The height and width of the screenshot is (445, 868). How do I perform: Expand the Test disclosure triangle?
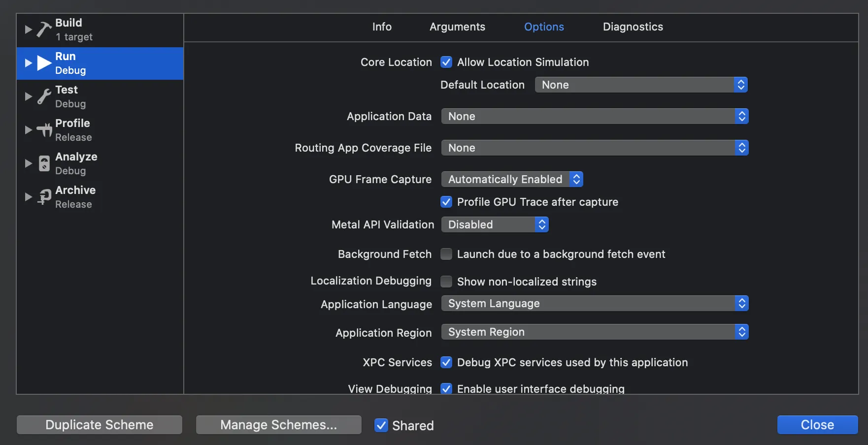coord(29,96)
